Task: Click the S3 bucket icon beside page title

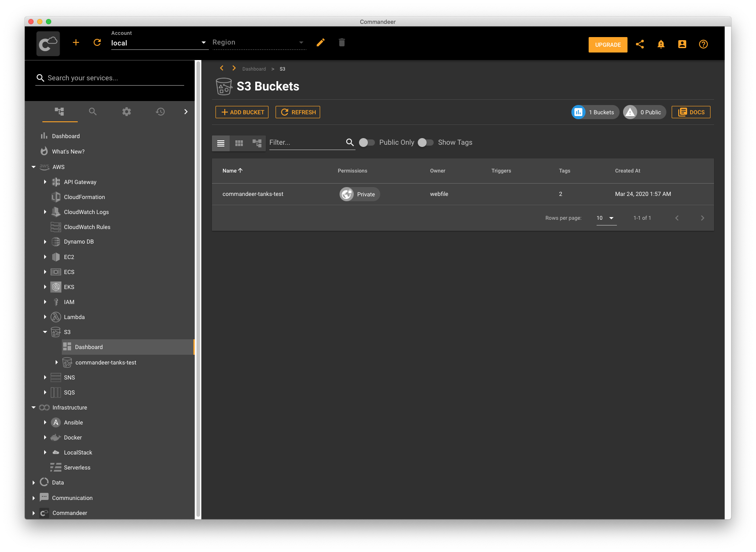Action: click(224, 86)
